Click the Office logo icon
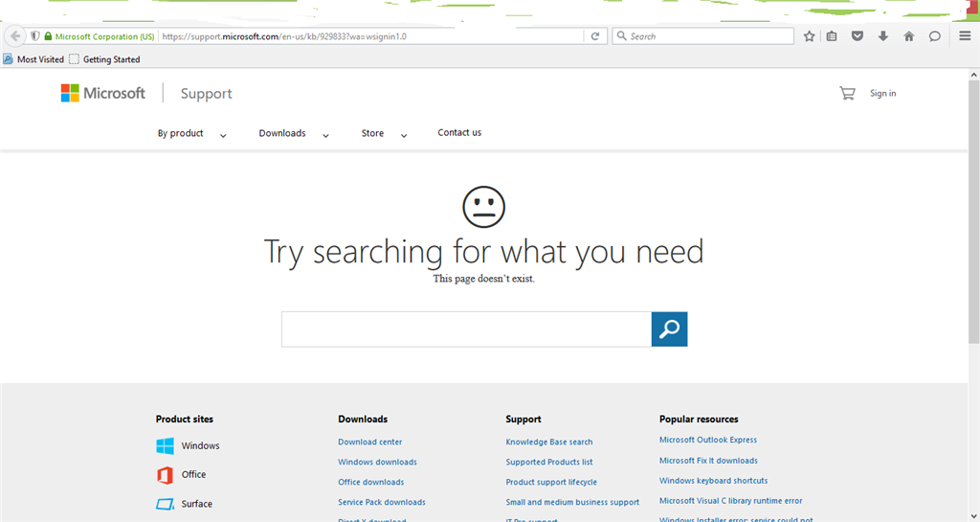980x522 pixels. (x=165, y=475)
